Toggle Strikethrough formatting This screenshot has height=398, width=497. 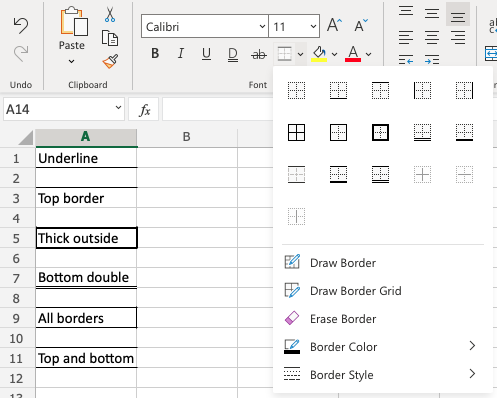click(259, 54)
